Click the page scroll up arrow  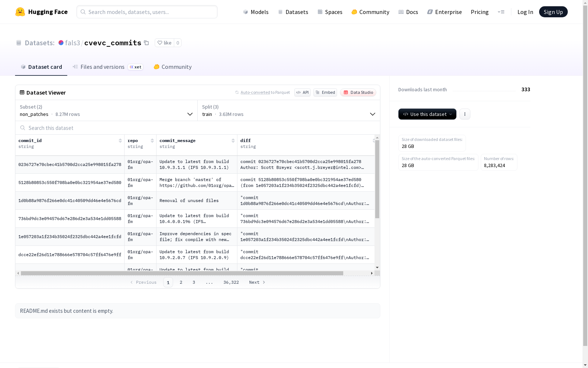pos(585,2)
